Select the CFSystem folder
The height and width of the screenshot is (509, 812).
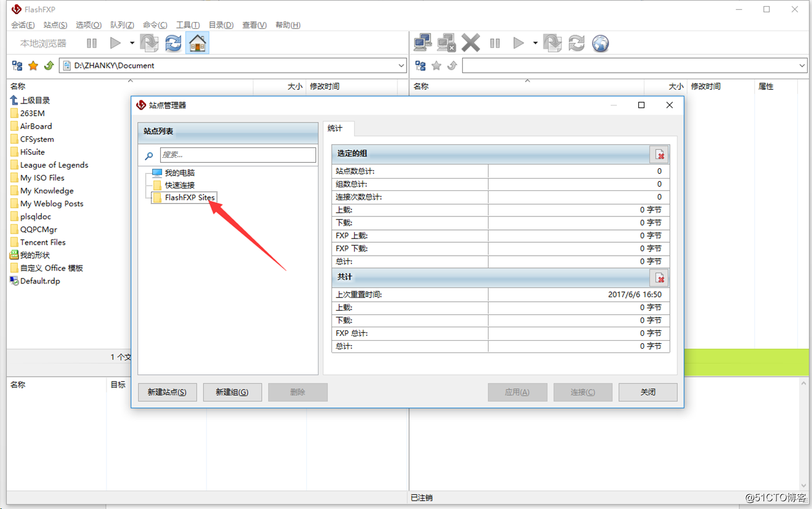(x=32, y=139)
